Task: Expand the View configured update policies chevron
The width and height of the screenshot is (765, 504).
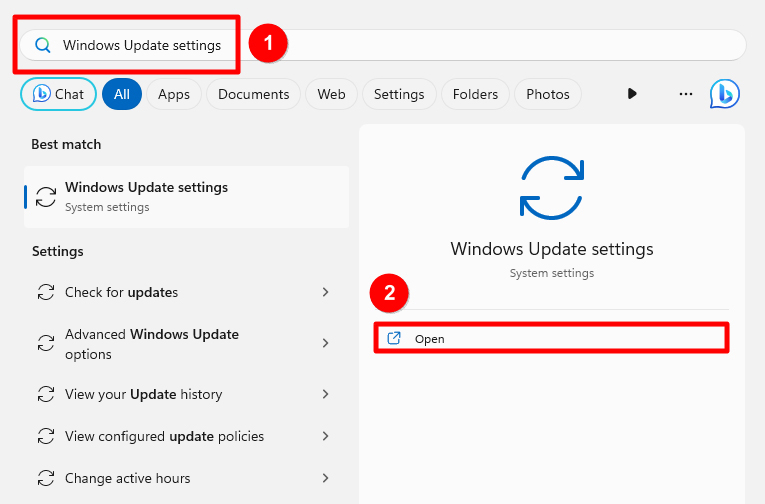Action: click(325, 436)
